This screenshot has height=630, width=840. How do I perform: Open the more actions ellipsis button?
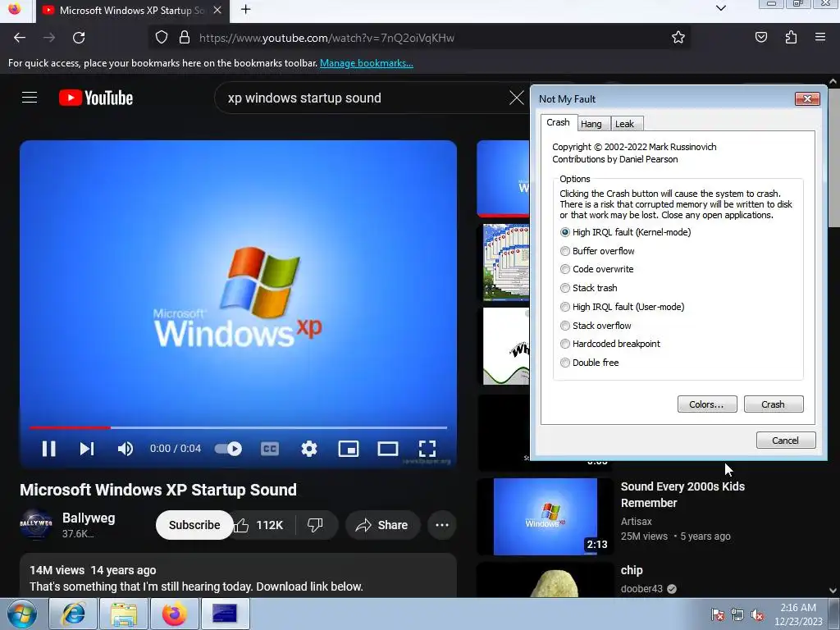click(442, 525)
